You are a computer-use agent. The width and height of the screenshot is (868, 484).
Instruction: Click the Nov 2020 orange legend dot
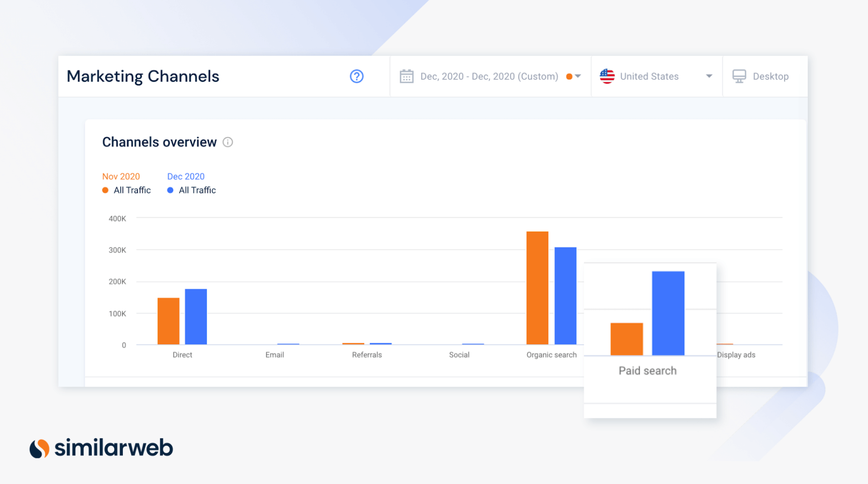coord(105,190)
